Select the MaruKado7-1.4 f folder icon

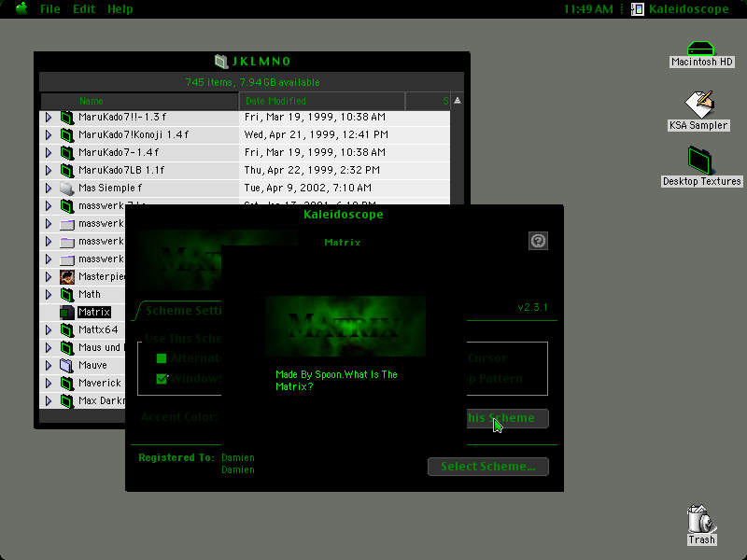66,152
